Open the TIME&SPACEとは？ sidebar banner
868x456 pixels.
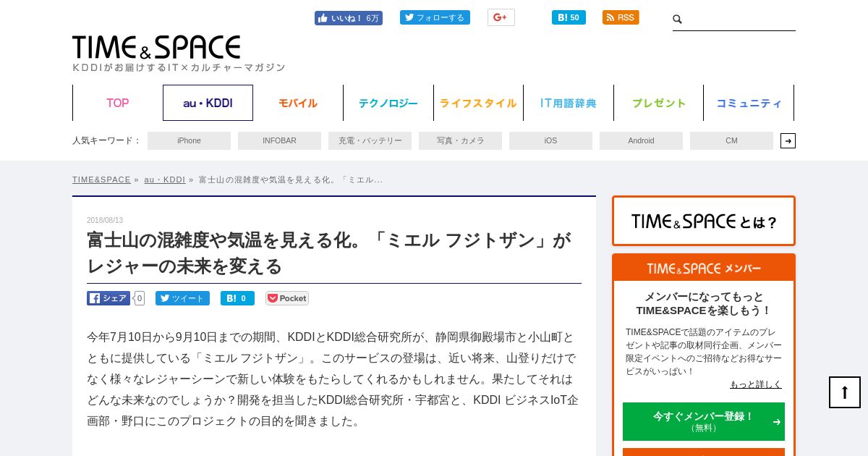(704, 221)
